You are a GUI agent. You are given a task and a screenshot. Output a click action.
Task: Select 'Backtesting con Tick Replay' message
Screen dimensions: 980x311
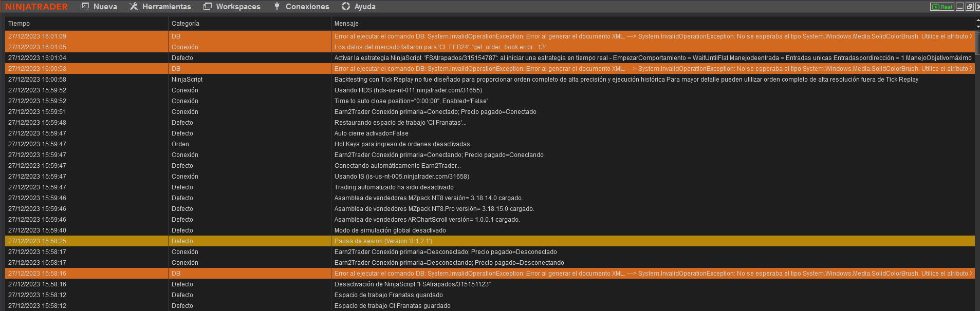626,80
